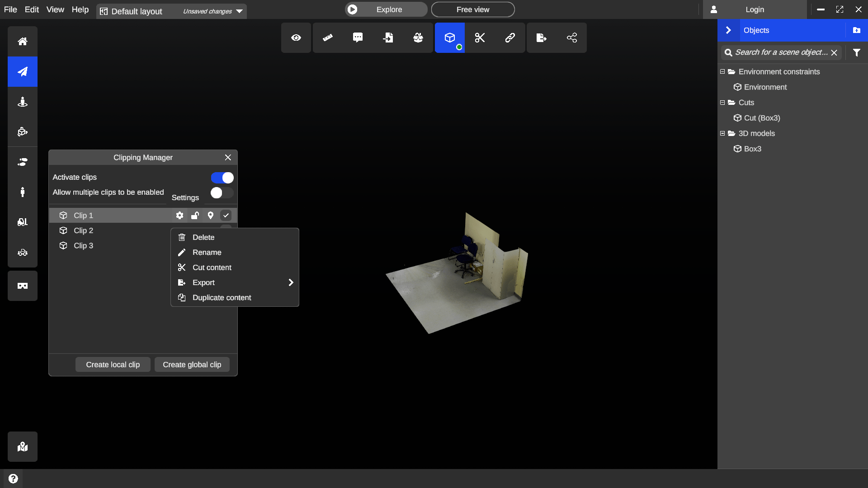Open the View menu
868x488 pixels.
[55, 9]
